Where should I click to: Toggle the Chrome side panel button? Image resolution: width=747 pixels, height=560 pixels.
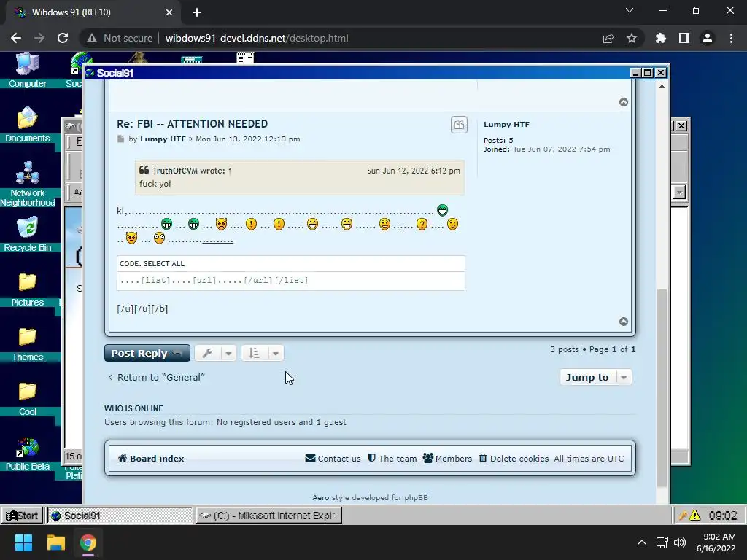coord(684,38)
